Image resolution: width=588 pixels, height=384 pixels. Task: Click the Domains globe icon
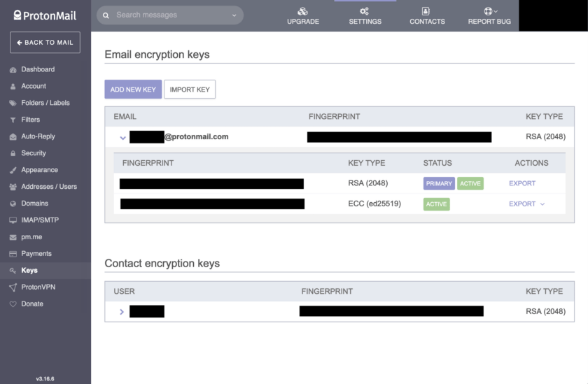[13, 204]
